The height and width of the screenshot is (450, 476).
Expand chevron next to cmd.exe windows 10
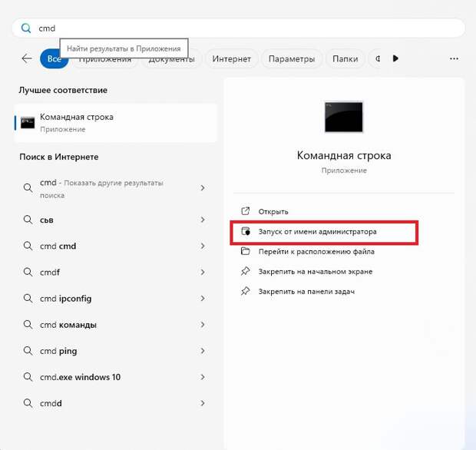[x=203, y=377]
